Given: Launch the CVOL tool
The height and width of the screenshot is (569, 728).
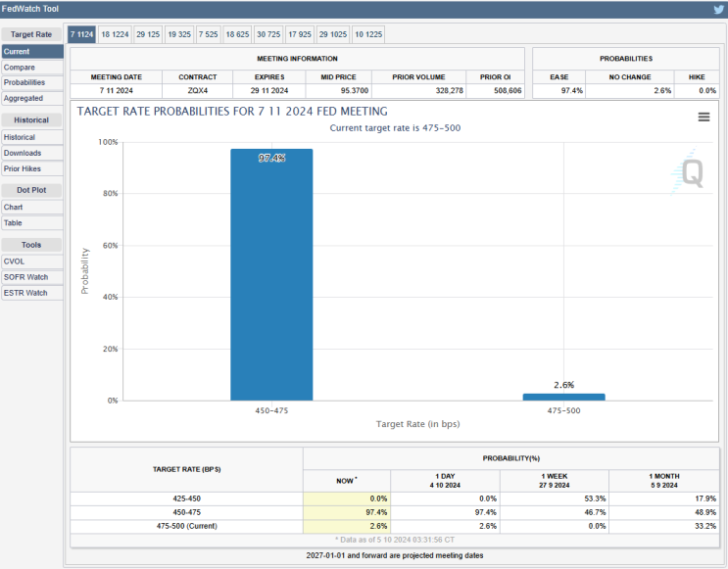Looking at the screenshot, I should coord(32,261).
